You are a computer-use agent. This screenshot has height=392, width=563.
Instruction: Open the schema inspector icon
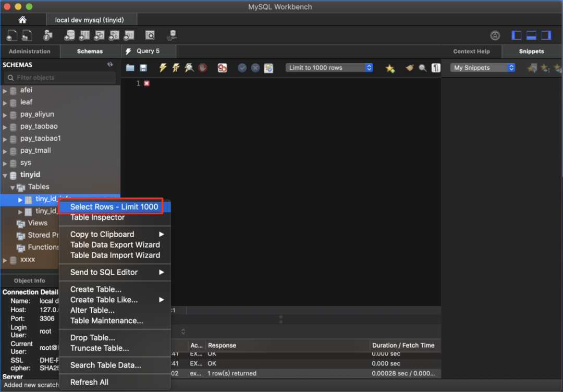47,35
